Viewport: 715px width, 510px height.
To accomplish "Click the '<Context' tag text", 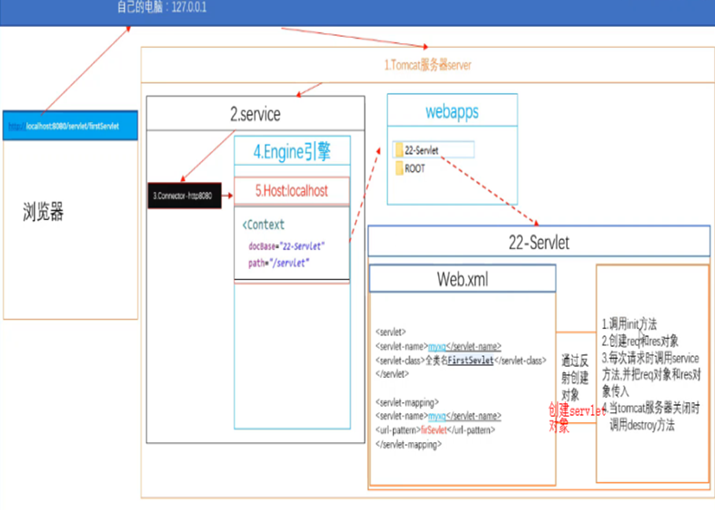I will (264, 224).
